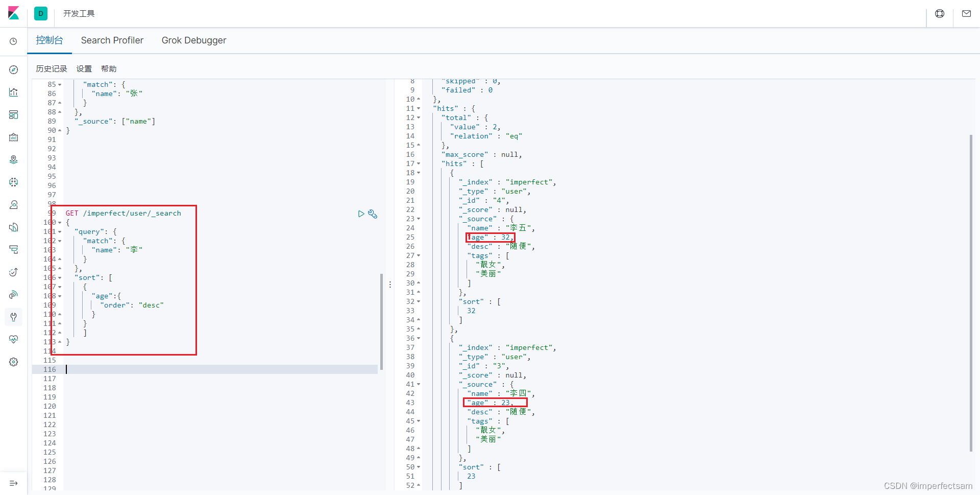The image size is (980, 495).
Task: Switch to Search Profiler tab
Action: point(112,40)
